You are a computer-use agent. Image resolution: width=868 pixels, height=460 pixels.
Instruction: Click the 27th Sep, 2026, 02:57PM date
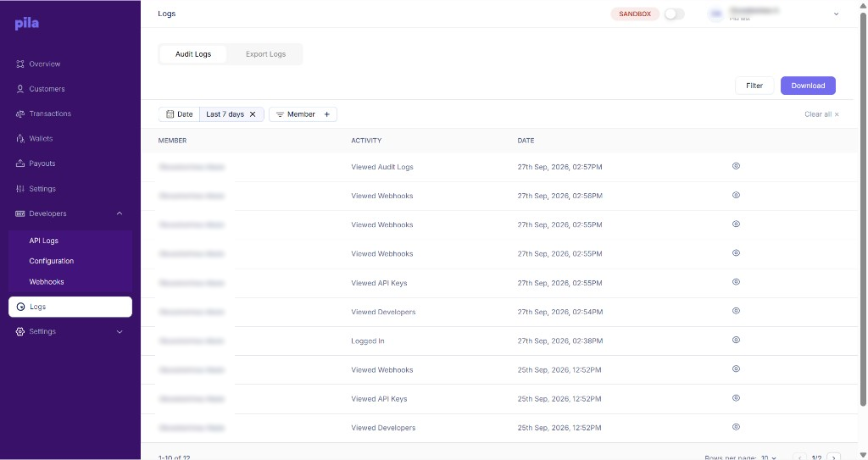(559, 167)
